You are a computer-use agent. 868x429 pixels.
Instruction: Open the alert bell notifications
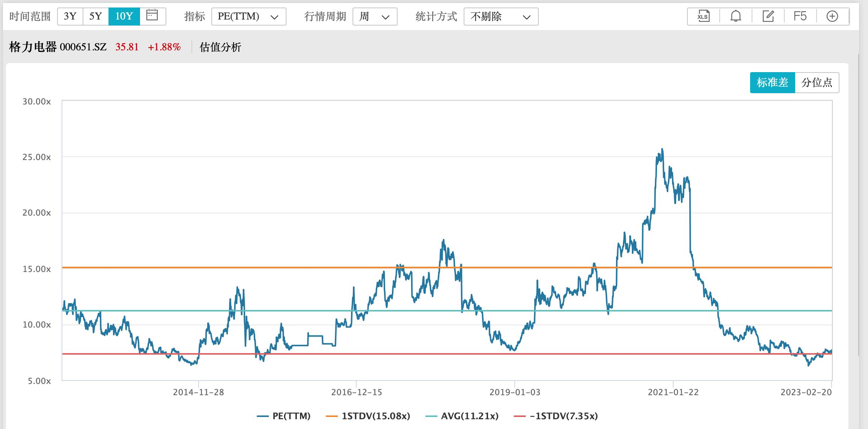point(736,17)
